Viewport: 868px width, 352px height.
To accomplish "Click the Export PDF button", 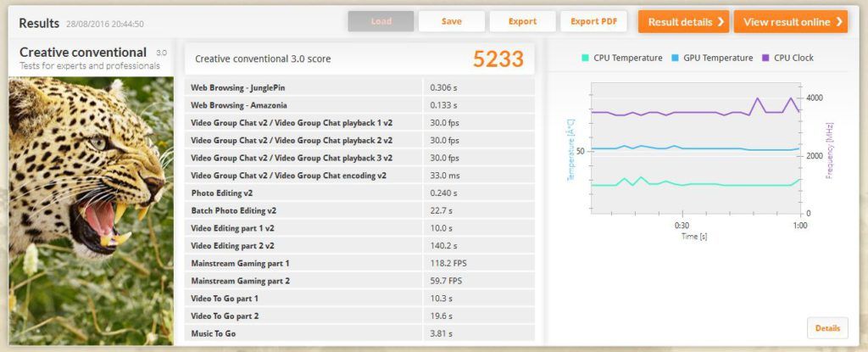I will tap(593, 21).
